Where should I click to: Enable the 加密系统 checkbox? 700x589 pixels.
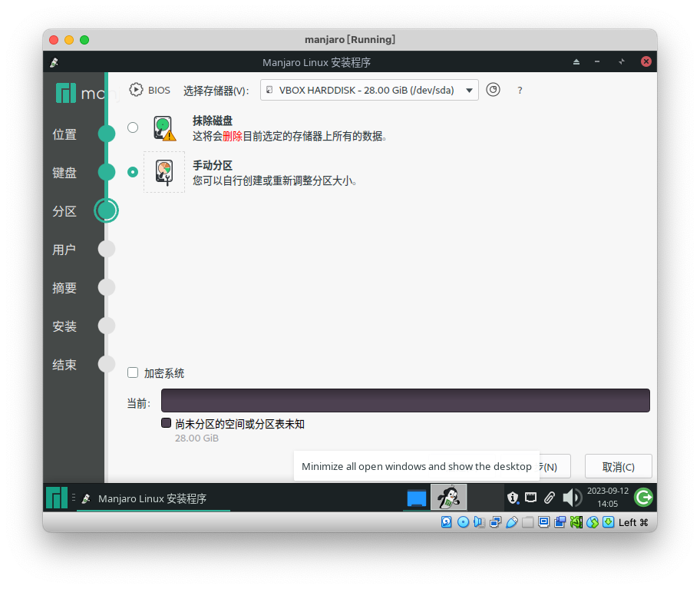coord(132,372)
